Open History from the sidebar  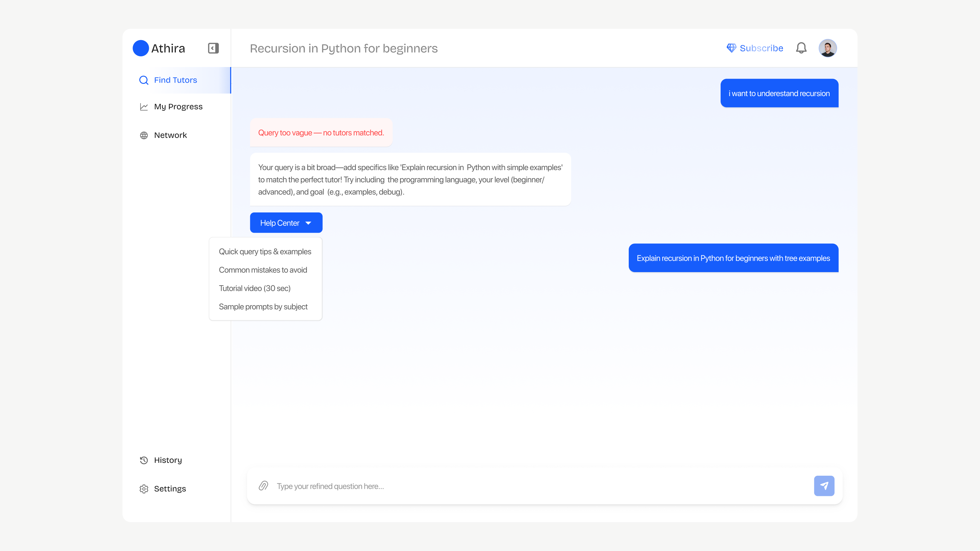click(x=168, y=460)
